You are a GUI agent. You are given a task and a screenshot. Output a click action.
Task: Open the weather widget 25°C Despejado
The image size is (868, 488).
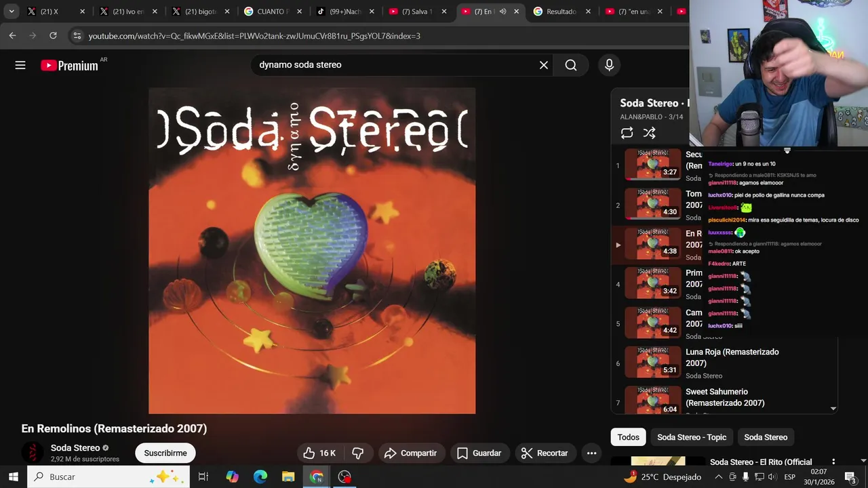click(x=662, y=477)
